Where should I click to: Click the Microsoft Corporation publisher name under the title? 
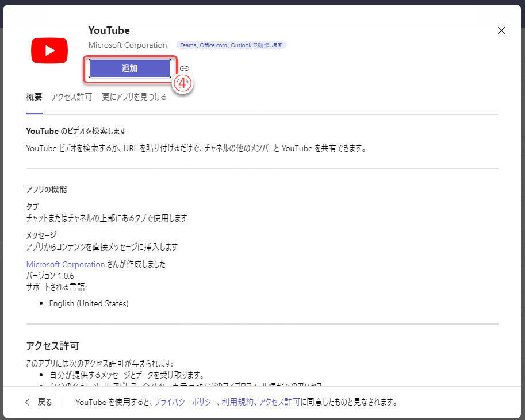coord(128,45)
